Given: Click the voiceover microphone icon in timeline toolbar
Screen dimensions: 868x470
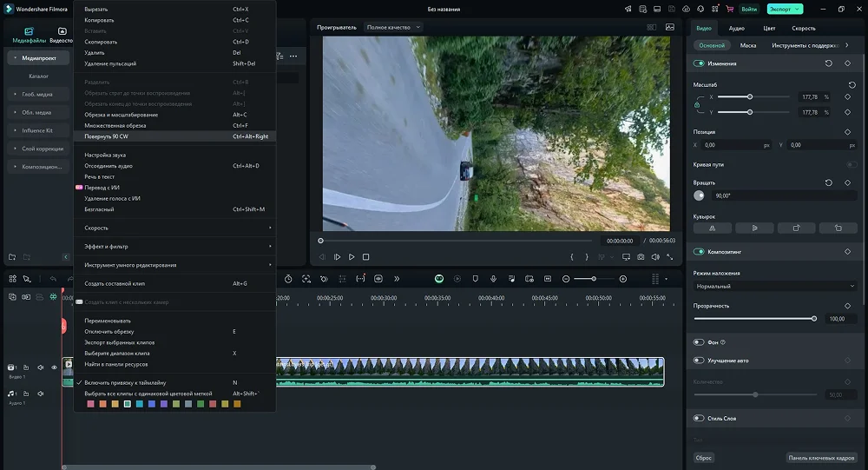Looking at the screenshot, I should coord(493,279).
